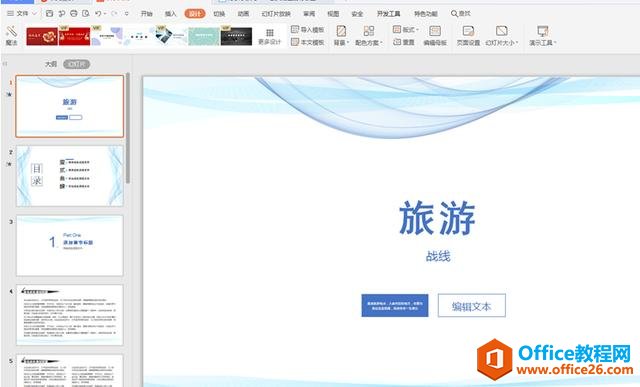640x387 pixels.
Task: Click the 编辑文本 outlined text box
Action: [472, 306]
